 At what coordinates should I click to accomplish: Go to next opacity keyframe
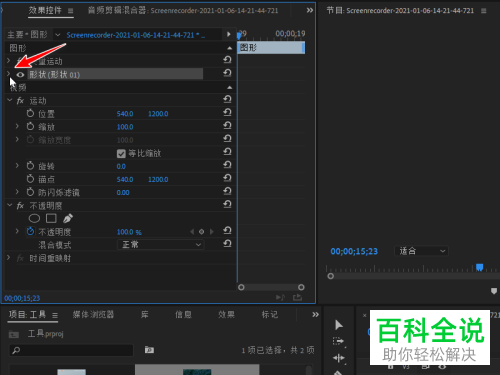tap(211, 231)
